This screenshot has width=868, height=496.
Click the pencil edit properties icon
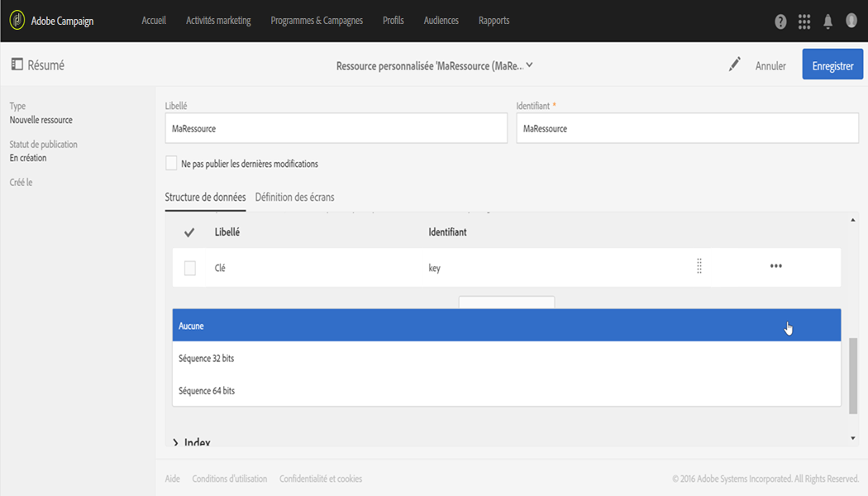(734, 64)
